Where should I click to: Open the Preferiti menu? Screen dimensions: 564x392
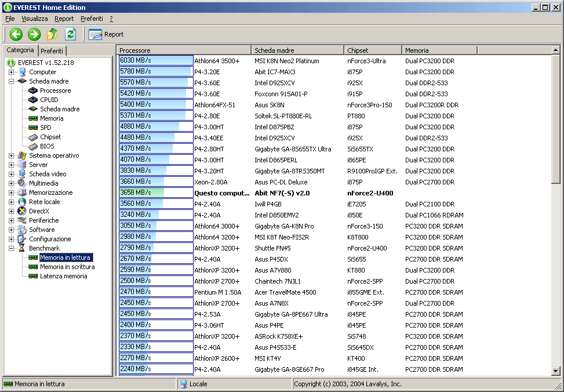[x=92, y=19]
